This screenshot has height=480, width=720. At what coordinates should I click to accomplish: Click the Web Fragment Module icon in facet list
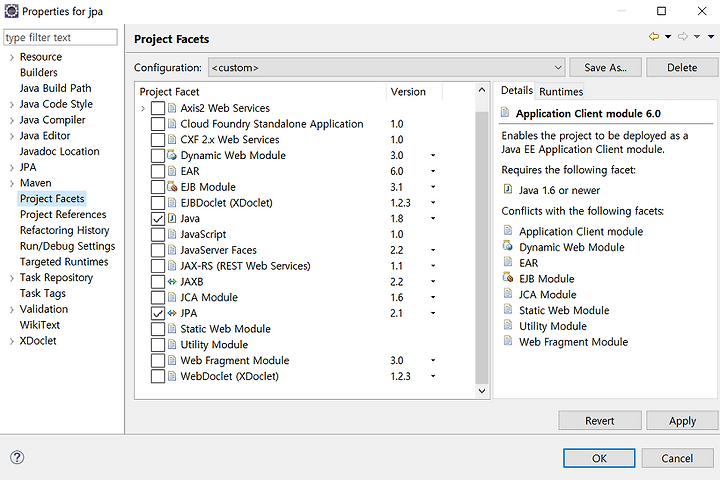point(172,361)
